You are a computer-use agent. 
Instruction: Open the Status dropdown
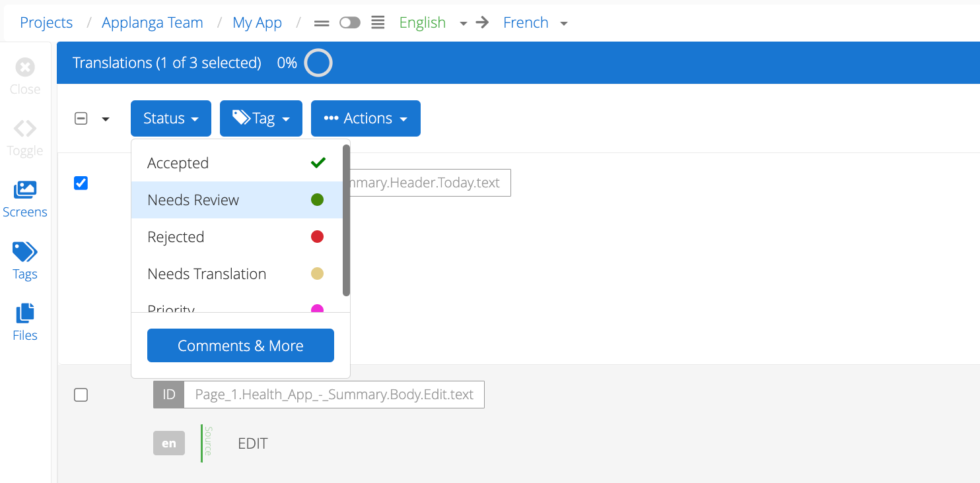(171, 118)
